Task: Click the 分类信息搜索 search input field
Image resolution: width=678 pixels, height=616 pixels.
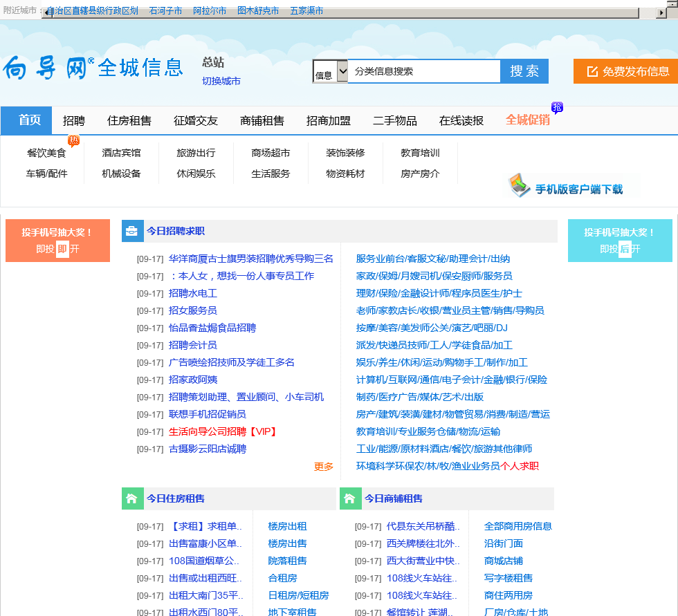Action: click(x=423, y=71)
